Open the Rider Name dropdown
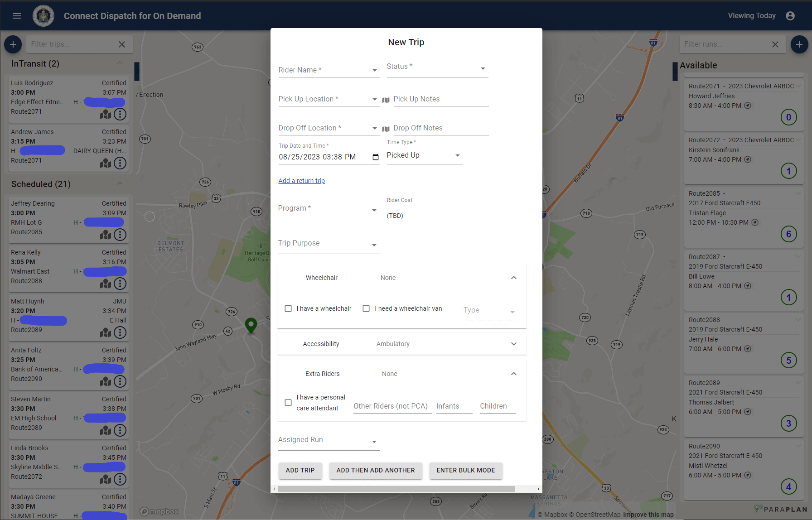 click(329, 70)
